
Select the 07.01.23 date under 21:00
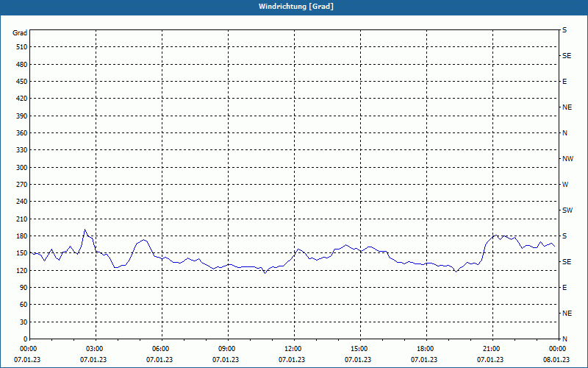(x=490, y=359)
